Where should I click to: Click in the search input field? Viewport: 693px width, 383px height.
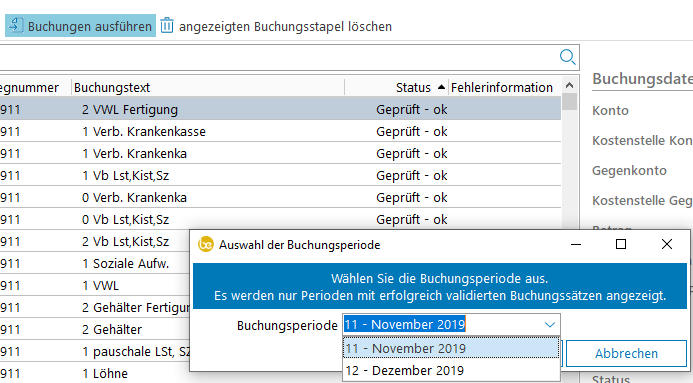point(278,57)
